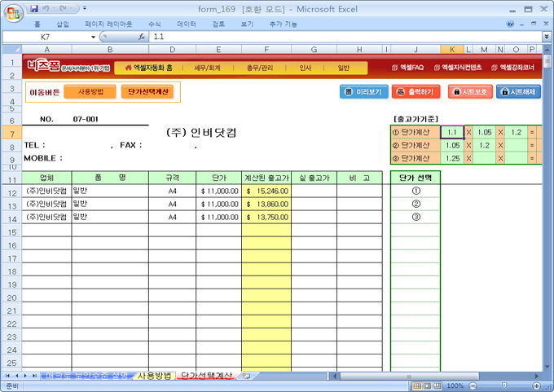
Task: Select circled 2 in 단가 선택 column
Action: click(x=415, y=204)
